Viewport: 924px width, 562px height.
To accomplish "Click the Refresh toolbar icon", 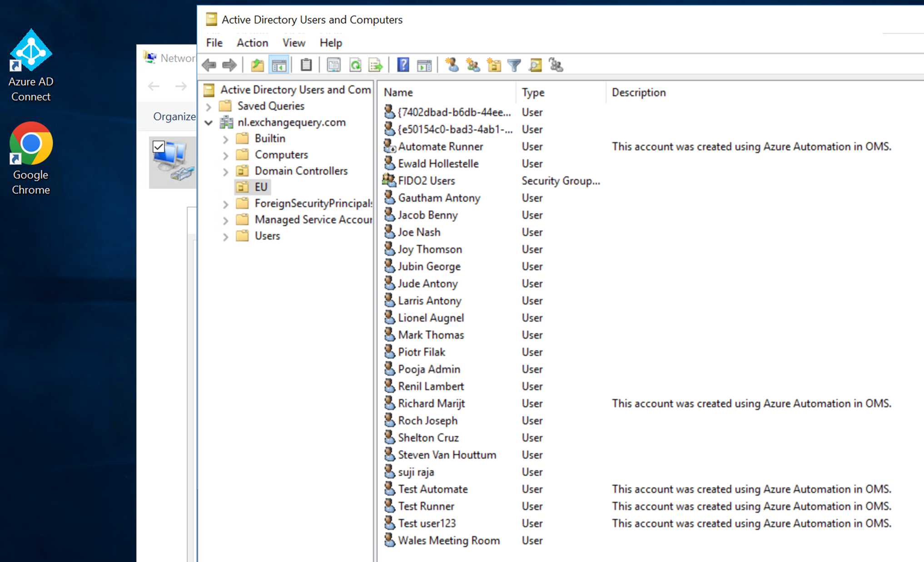I will point(355,65).
